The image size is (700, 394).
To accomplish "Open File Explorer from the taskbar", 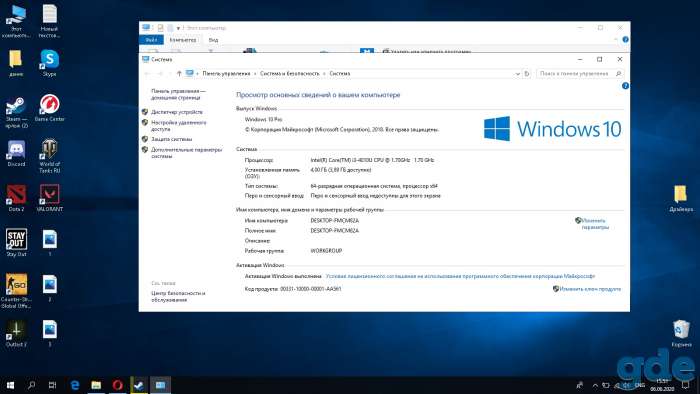I will [x=96, y=385].
